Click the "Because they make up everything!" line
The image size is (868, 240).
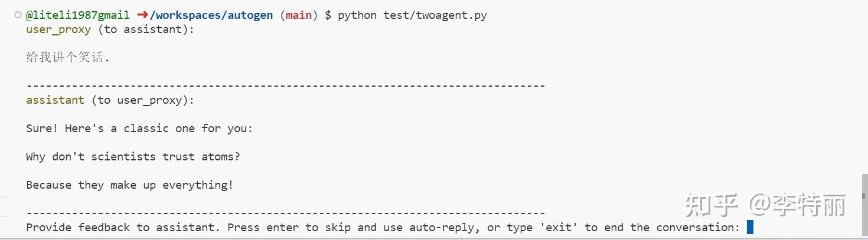(129, 185)
